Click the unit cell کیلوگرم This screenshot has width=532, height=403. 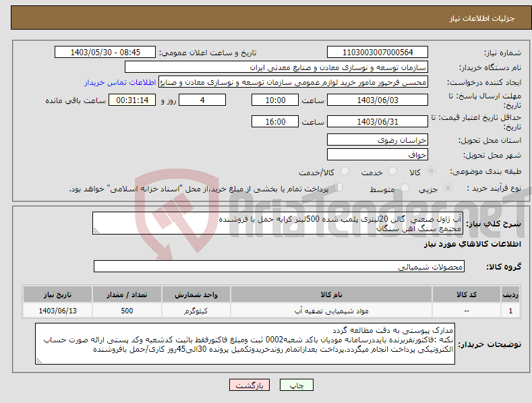point(196,311)
